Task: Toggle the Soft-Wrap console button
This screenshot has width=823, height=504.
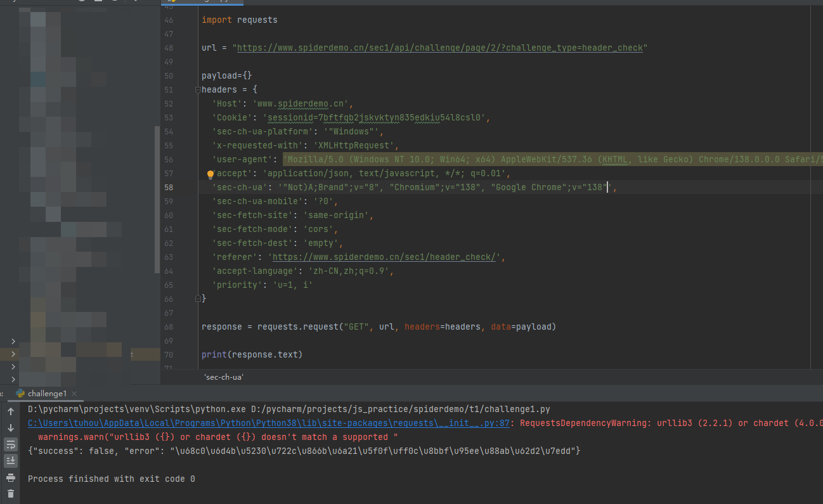Action: pyautogui.click(x=11, y=444)
